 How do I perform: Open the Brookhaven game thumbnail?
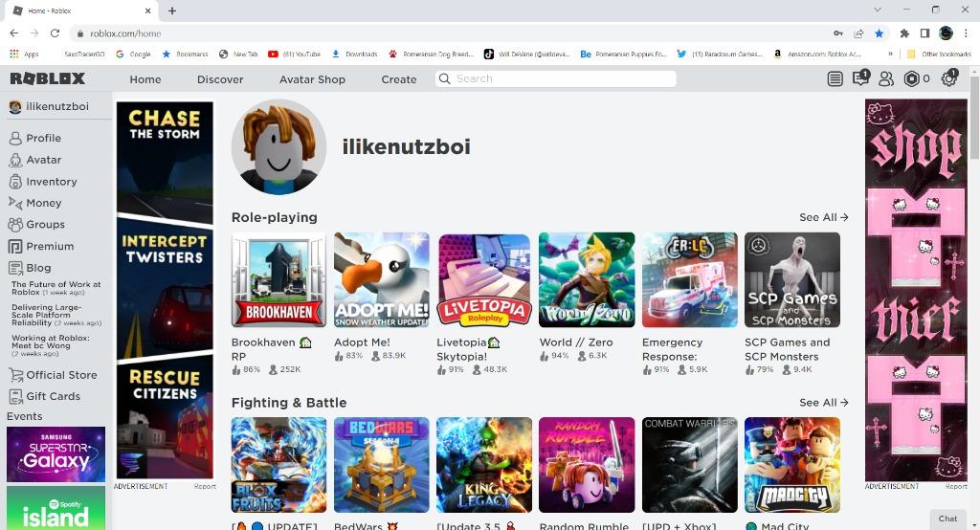[278, 280]
